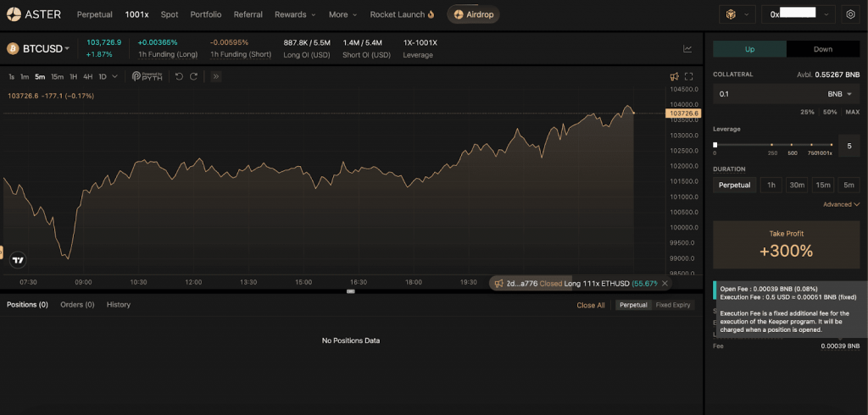Expand chart toolbar with double-arrow icon

(215, 76)
